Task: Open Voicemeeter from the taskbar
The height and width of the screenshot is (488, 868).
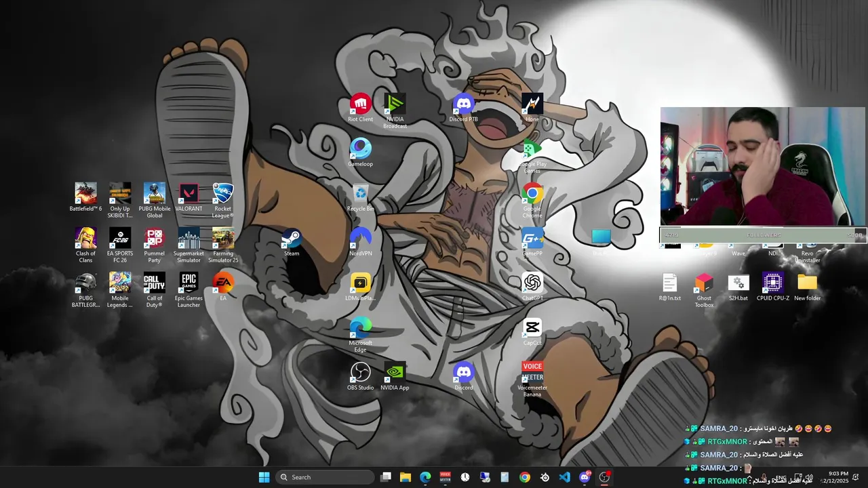Action: tap(445, 477)
